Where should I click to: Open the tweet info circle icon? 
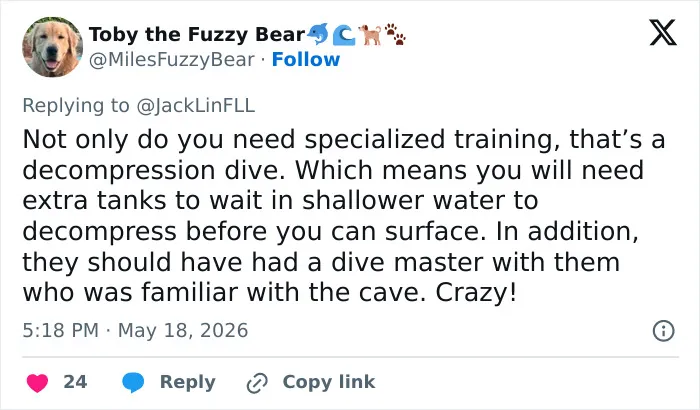[x=663, y=331]
